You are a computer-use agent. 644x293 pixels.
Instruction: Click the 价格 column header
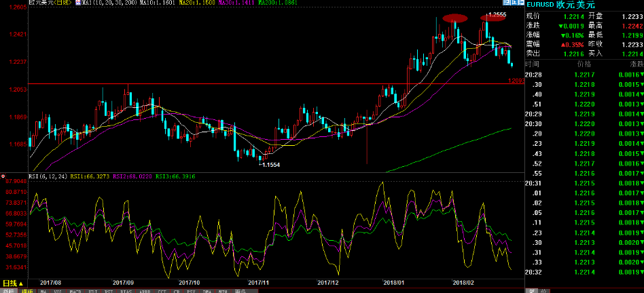(x=586, y=64)
